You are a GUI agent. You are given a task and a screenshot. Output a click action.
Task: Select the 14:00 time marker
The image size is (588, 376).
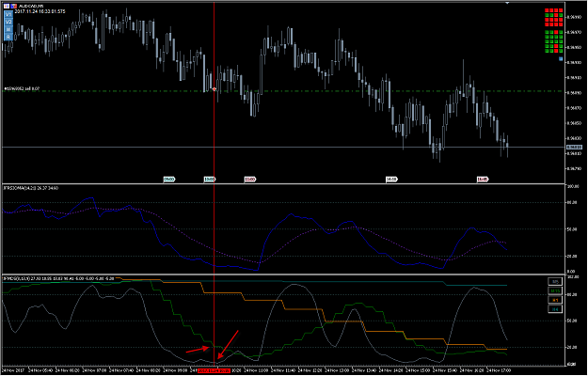click(392, 180)
